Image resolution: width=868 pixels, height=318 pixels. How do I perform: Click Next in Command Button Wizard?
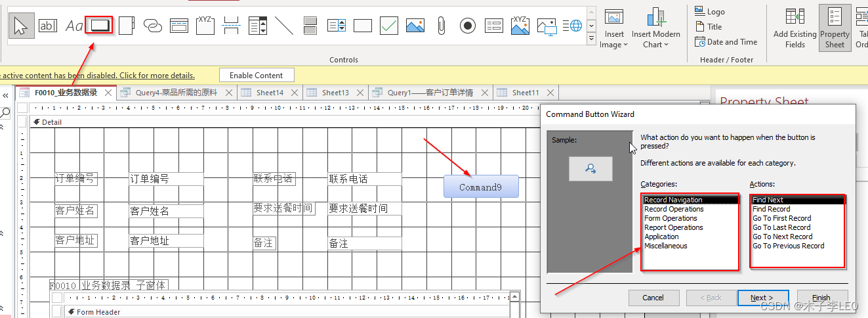coord(762,298)
